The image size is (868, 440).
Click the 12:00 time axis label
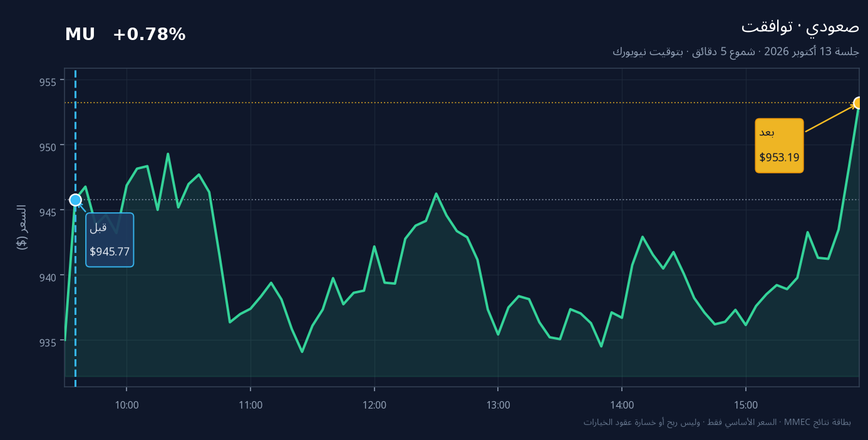pos(375,405)
